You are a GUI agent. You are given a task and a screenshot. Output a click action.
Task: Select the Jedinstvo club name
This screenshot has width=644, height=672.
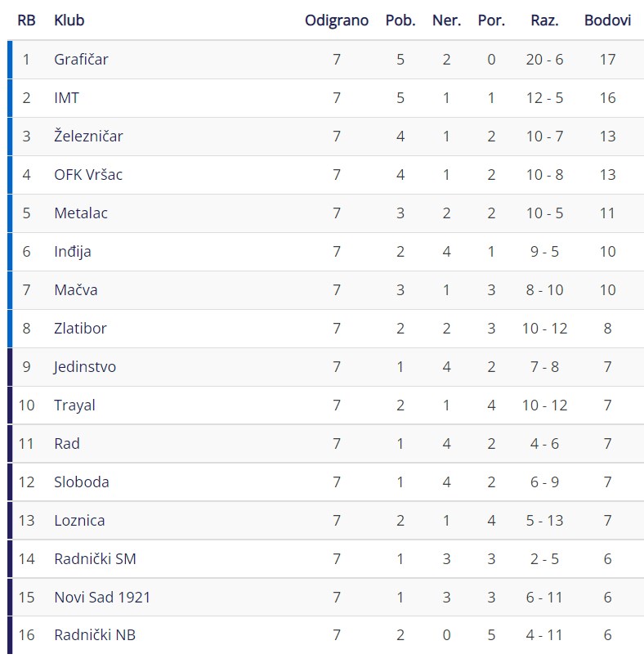click(85, 367)
